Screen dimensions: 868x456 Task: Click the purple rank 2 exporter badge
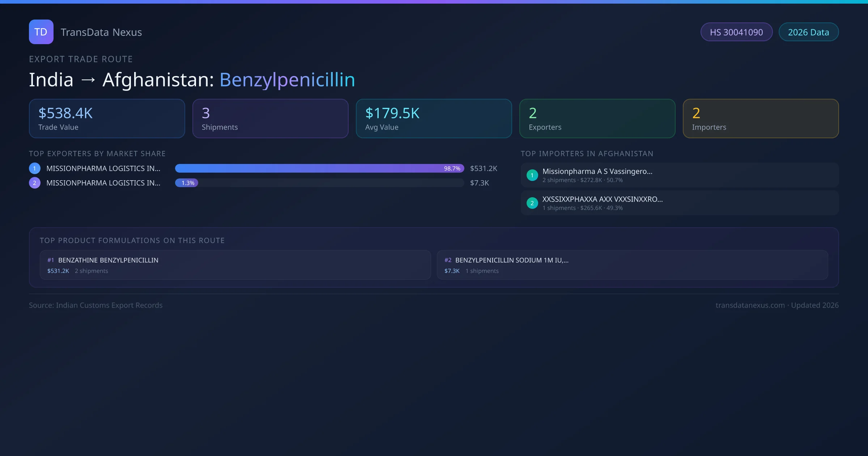35,183
